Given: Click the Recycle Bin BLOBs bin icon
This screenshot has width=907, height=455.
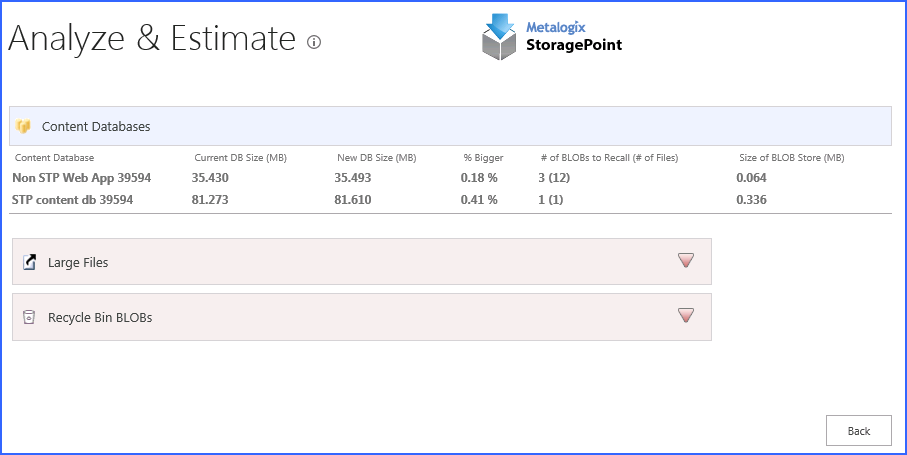Looking at the screenshot, I should (29, 317).
